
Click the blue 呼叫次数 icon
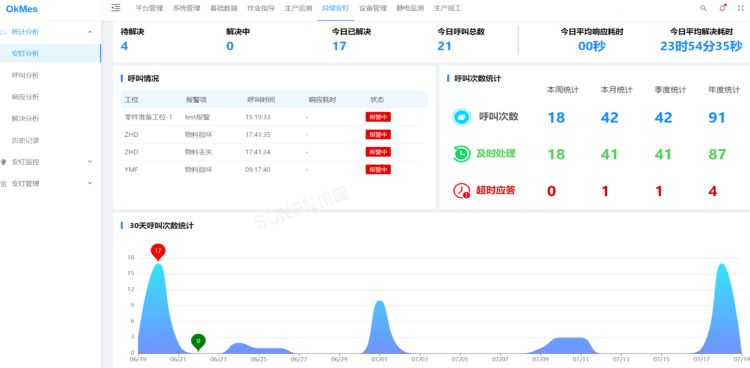[462, 117]
